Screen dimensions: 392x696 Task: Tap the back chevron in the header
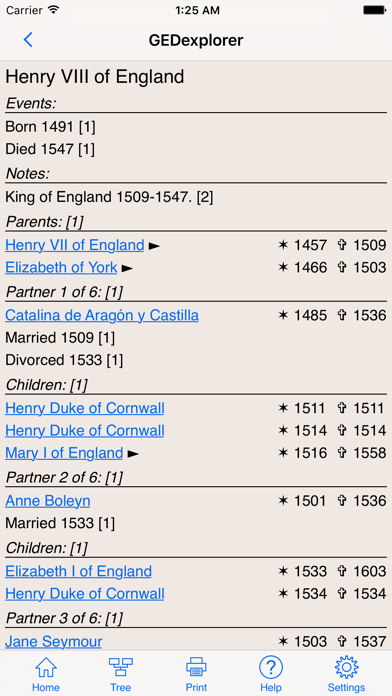pyautogui.click(x=28, y=40)
